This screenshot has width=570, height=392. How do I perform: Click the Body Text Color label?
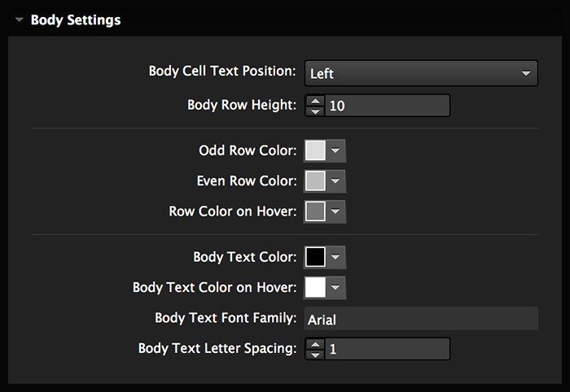pyautogui.click(x=244, y=257)
